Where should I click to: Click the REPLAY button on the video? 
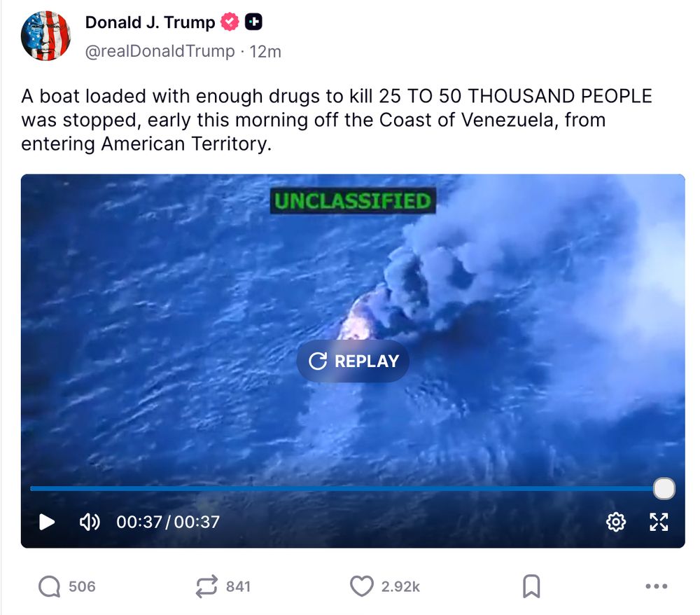pyautogui.click(x=353, y=361)
